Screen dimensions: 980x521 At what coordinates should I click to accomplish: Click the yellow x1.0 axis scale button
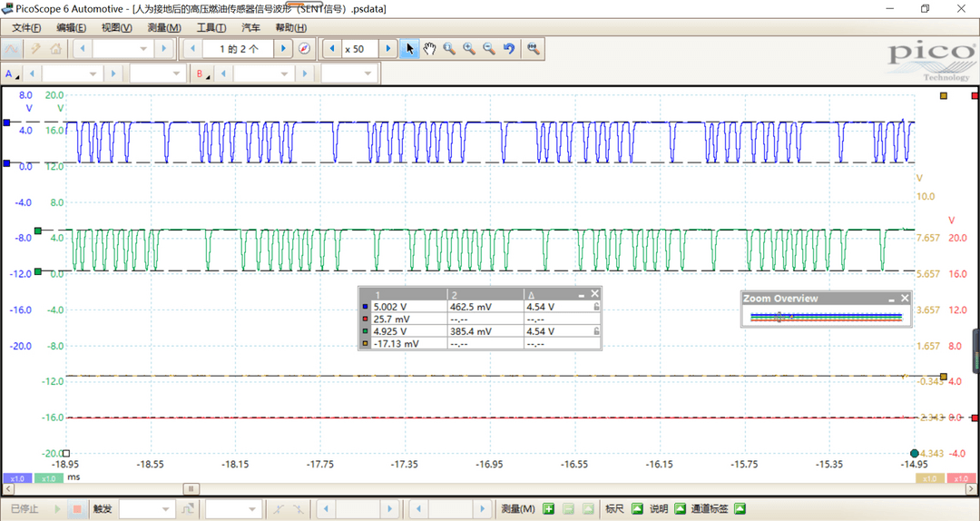930,478
